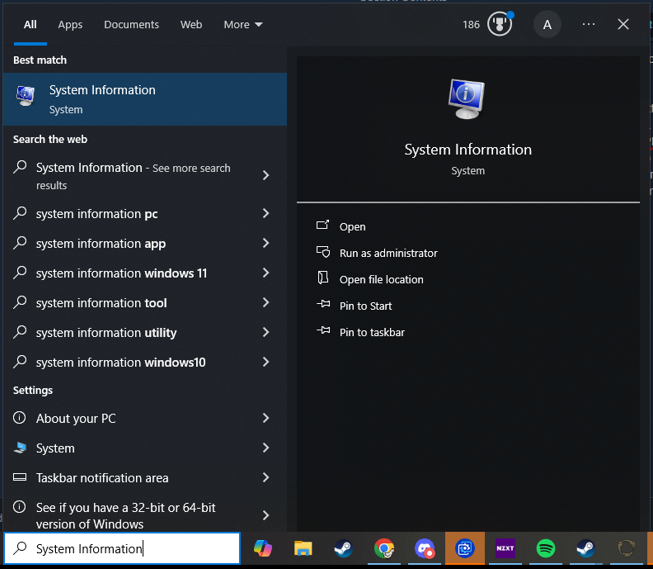Open the first Steam icon on taskbar
Screen dimensions: 653x569
[344, 548]
